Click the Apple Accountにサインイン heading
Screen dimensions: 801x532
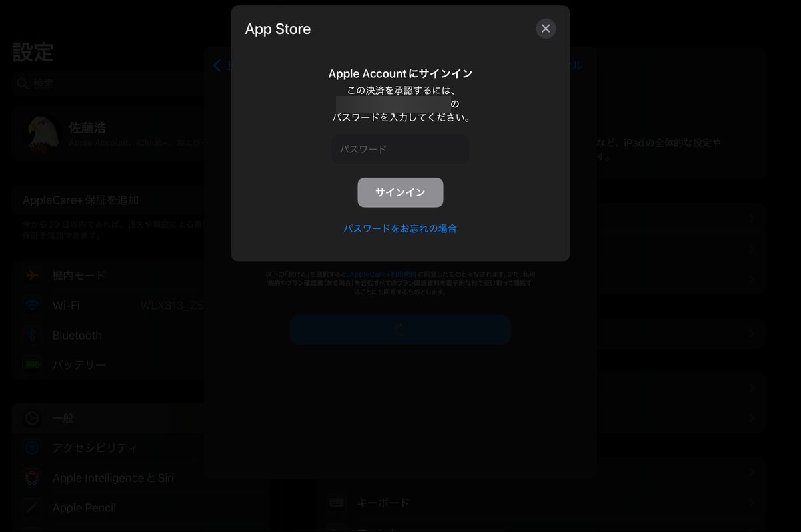[400, 73]
